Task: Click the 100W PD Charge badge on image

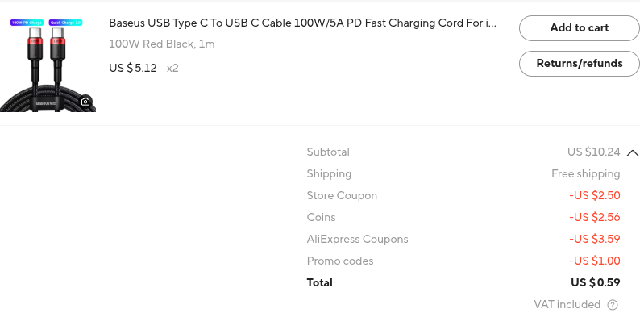Action: point(27,23)
